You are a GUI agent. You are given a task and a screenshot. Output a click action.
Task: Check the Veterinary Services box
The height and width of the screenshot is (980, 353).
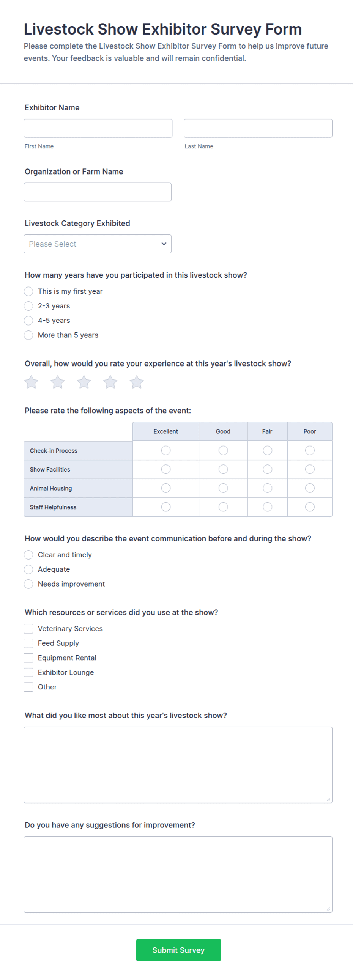(28, 628)
